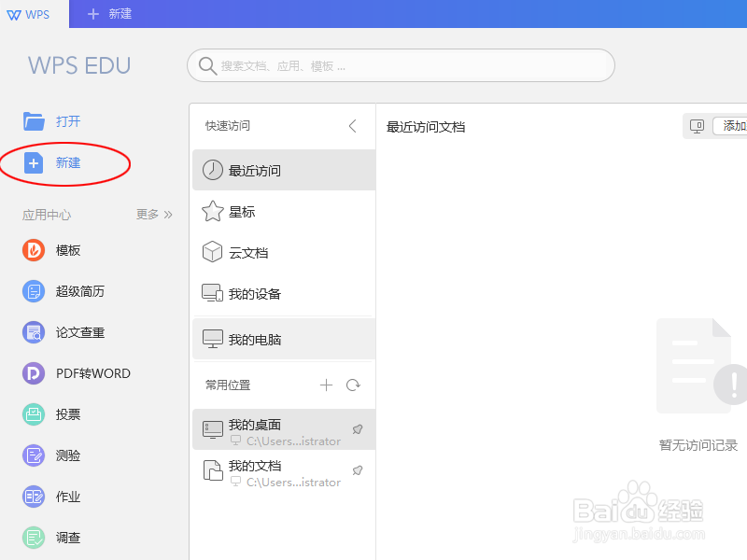Viewport: 747px width, 560px height.
Task: Click the star icon beside 星标
Action: point(213,211)
